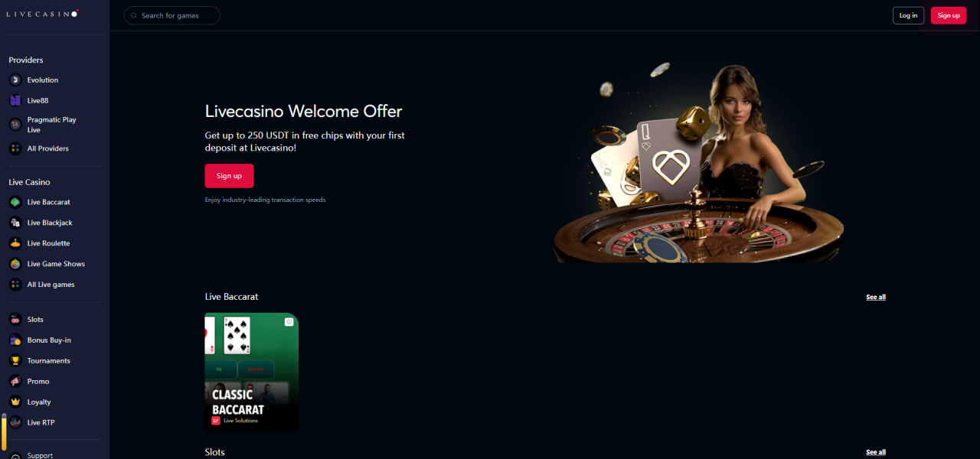
Task: Select the Slots cherry icon
Action: point(15,319)
